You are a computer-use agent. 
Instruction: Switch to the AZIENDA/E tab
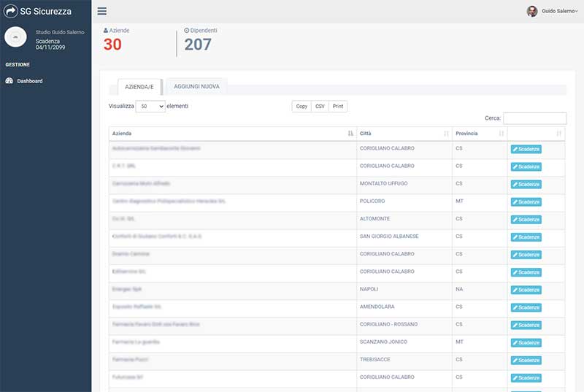(x=139, y=87)
